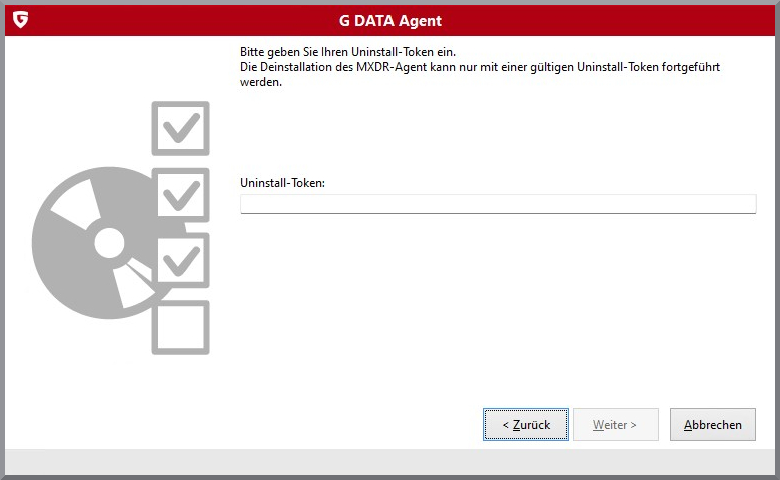Click the center hole of the disc
Screen dimensions: 780x480
click(108, 243)
